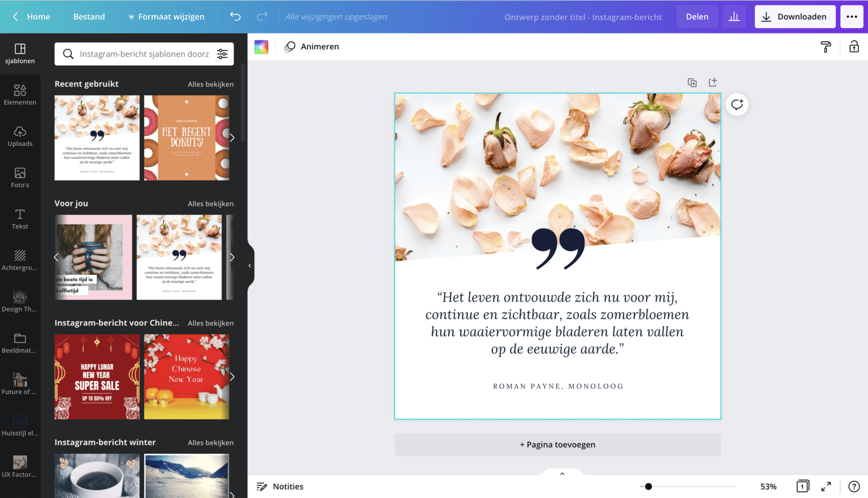Open the Bestand menu
The width and height of the screenshot is (868, 498).
(89, 17)
